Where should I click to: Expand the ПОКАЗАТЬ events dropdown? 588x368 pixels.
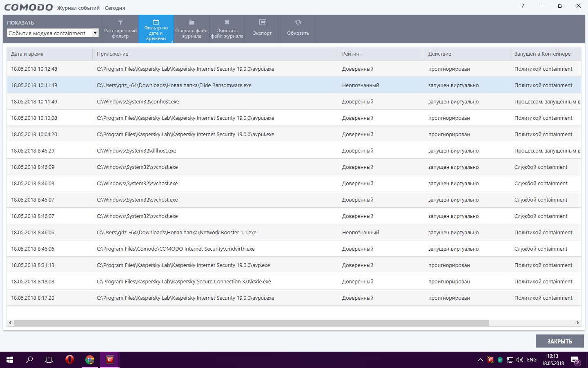(x=95, y=33)
